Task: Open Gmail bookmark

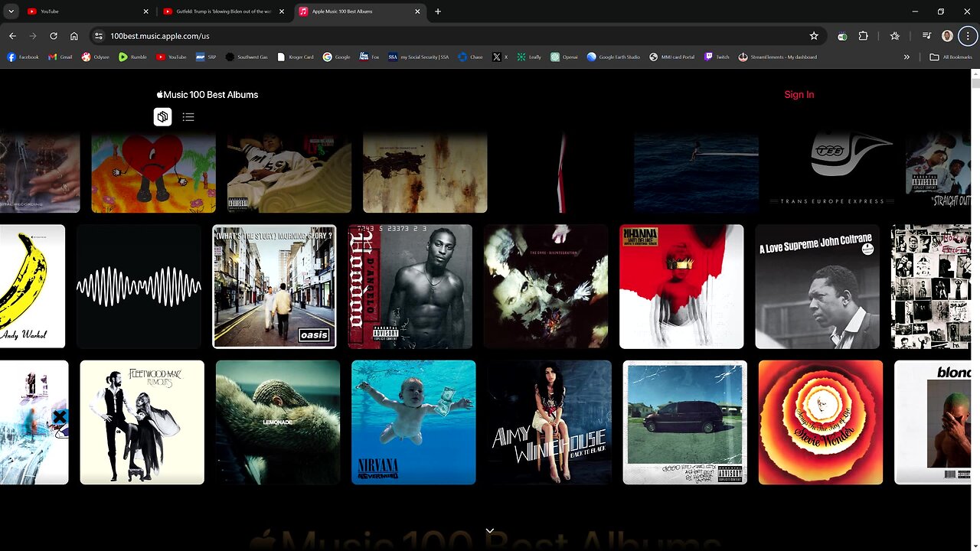Action: coord(60,57)
